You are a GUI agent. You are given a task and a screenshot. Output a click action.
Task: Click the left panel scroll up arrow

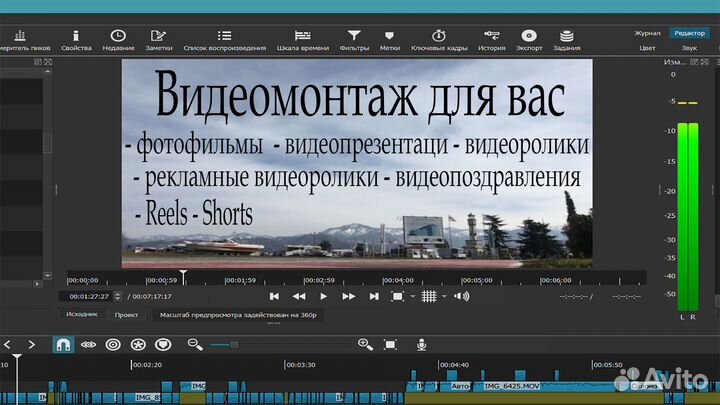pos(48,72)
